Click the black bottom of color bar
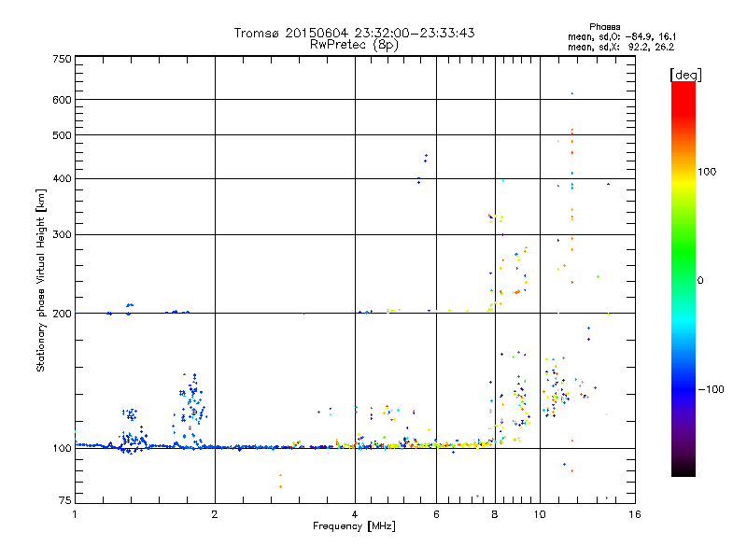Viewport: 747px width, 560px height. pos(684,469)
